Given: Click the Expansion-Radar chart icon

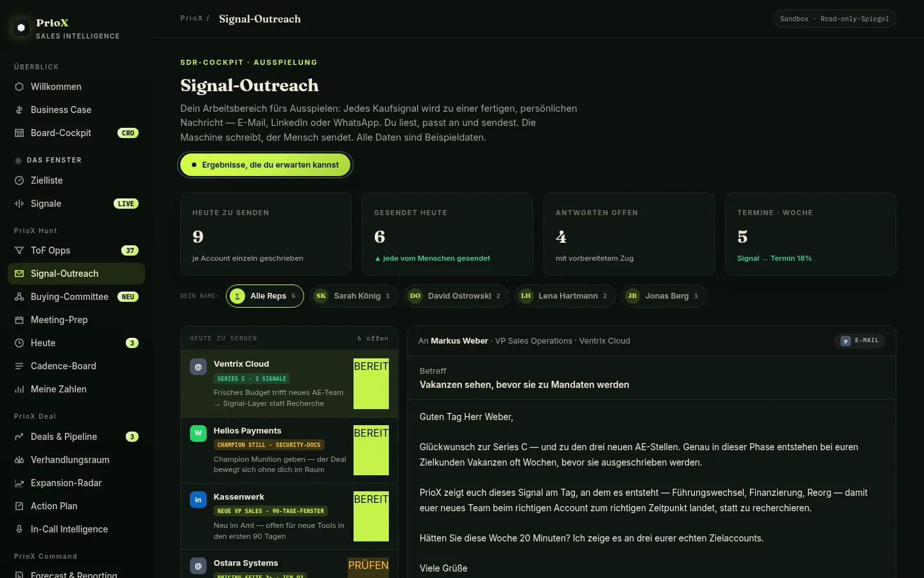Looking at the screenshot, I should pos(19,483).
